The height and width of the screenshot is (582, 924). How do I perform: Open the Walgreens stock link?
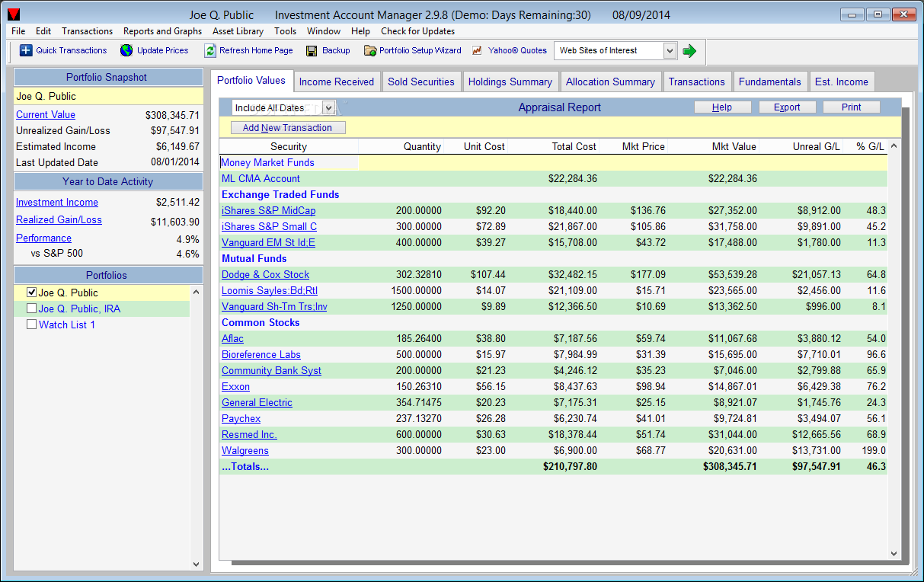coord(245,451)
